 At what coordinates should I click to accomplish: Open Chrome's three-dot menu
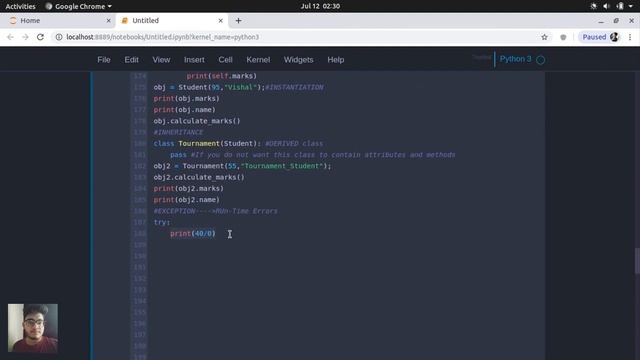pos(630,37)
